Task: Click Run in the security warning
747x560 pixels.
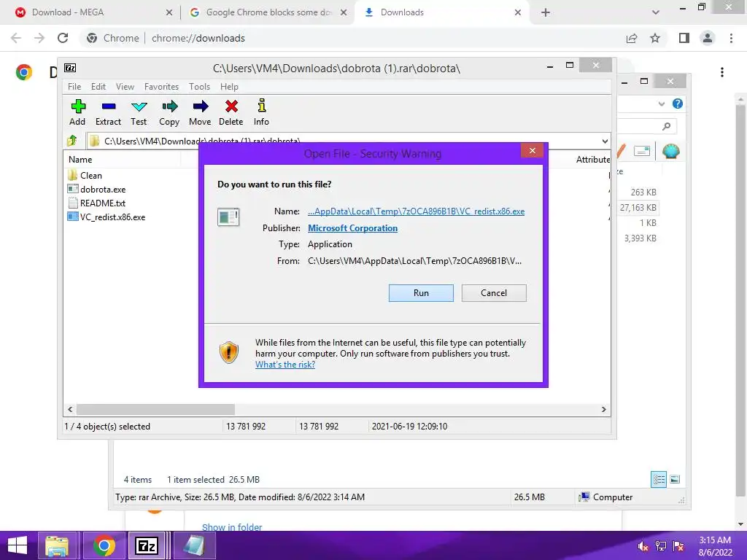Action: (x=421, y=293)
